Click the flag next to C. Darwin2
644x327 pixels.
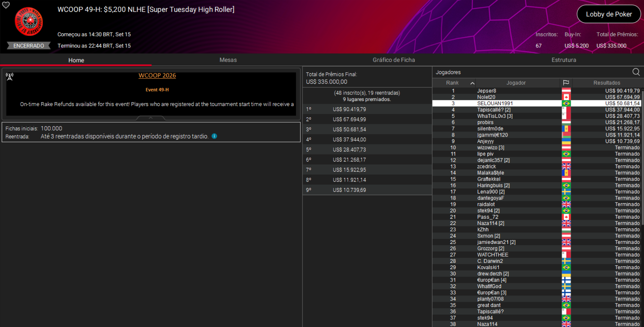coord(566,261)
